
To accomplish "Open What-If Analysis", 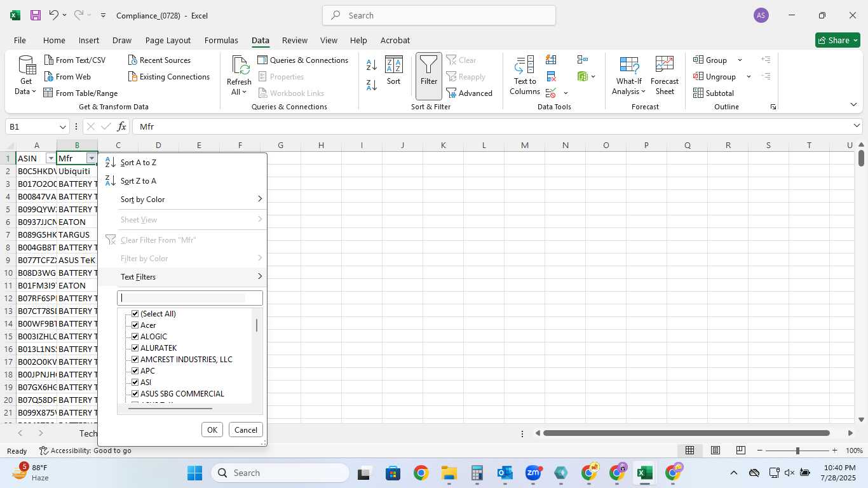I will (x=629, y=76).
